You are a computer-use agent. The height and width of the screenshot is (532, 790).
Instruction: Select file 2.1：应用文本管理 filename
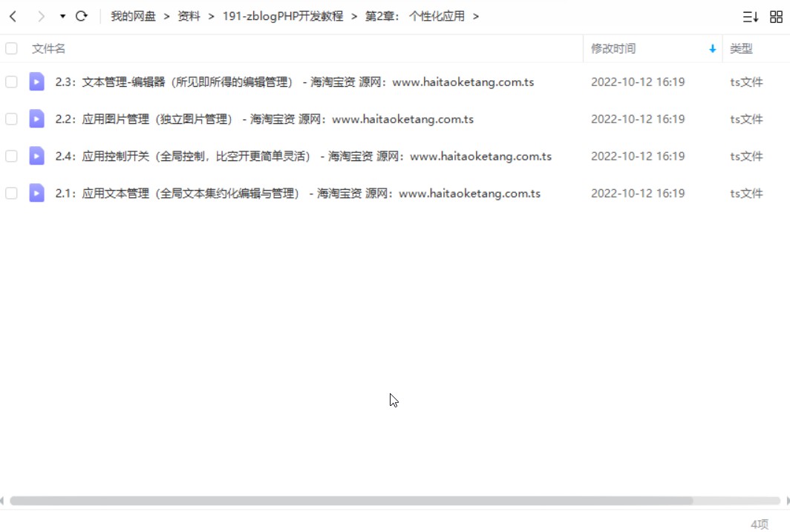point(298,194)
